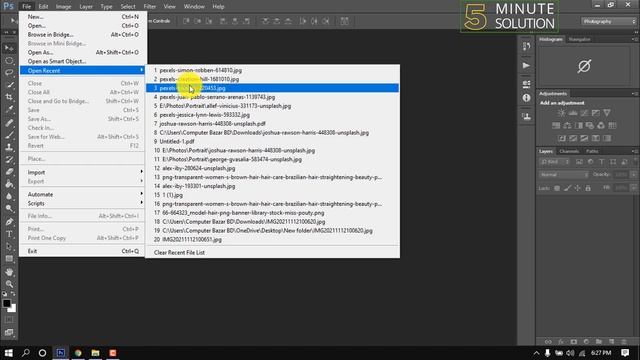Expand the Automate submenu

[x=82, y=194]
